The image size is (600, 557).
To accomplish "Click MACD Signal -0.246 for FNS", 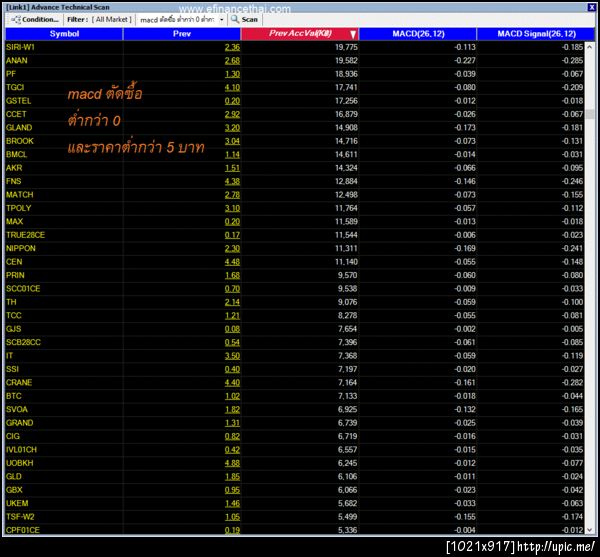I will pyautogui.click(x=572, y=181).
